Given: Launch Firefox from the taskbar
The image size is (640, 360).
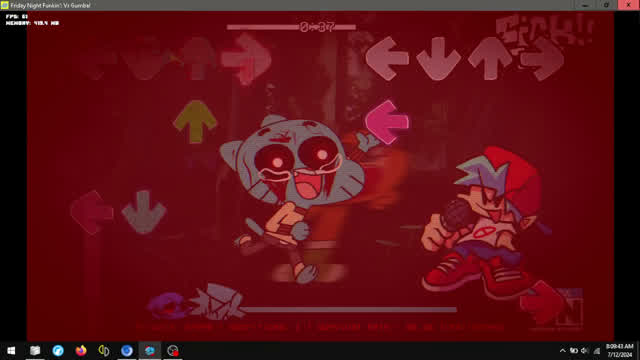Looking at the screenshot, I should point(81,351).
